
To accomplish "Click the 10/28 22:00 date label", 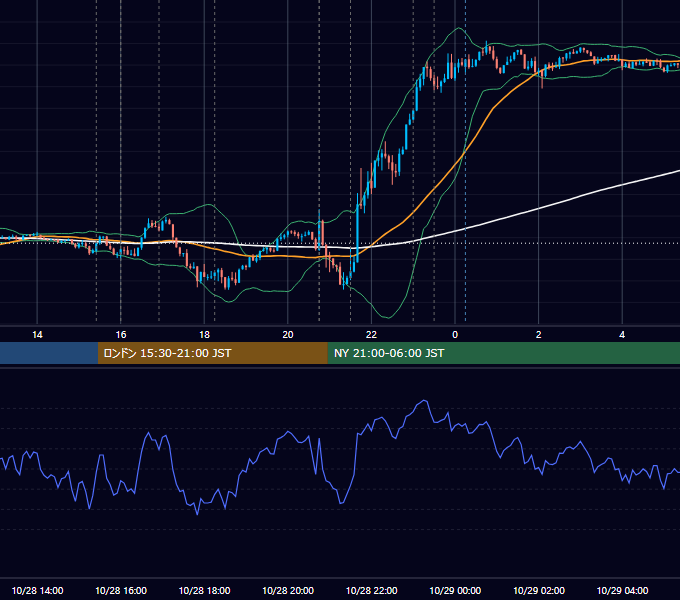I will (371, 590).
